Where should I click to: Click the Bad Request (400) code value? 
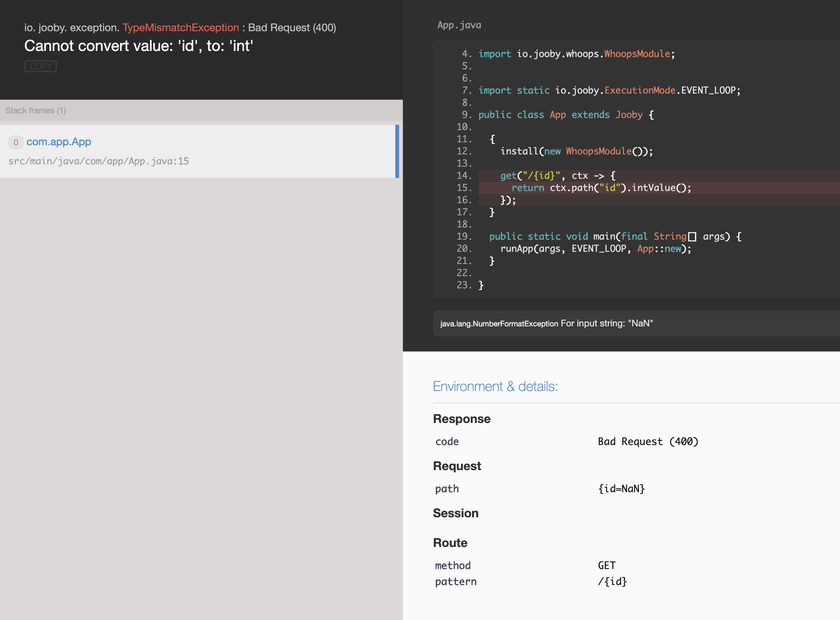(648, 442)
